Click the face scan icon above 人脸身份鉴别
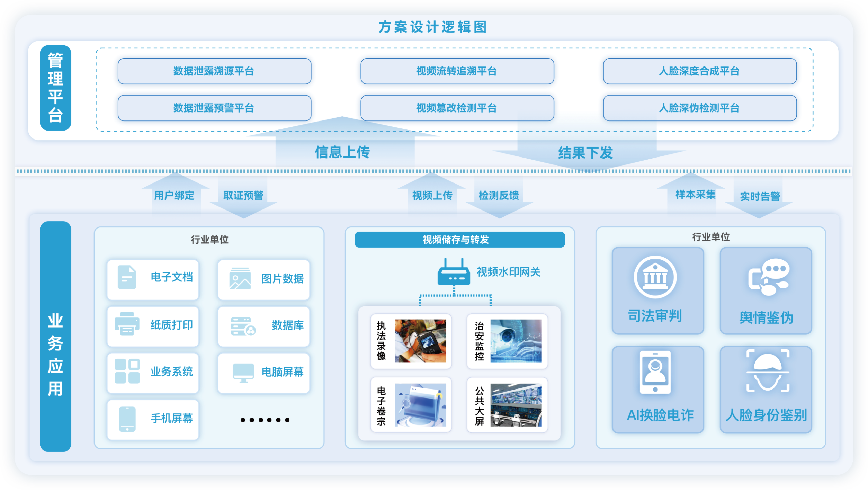Viewport: 868px width, 490px height. click(x=768, y=371)
